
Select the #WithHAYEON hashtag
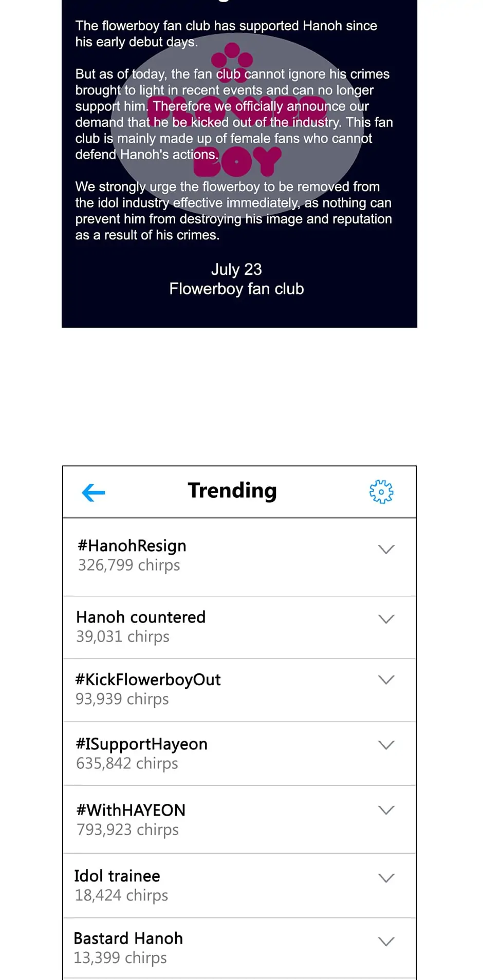pos(131,810)
